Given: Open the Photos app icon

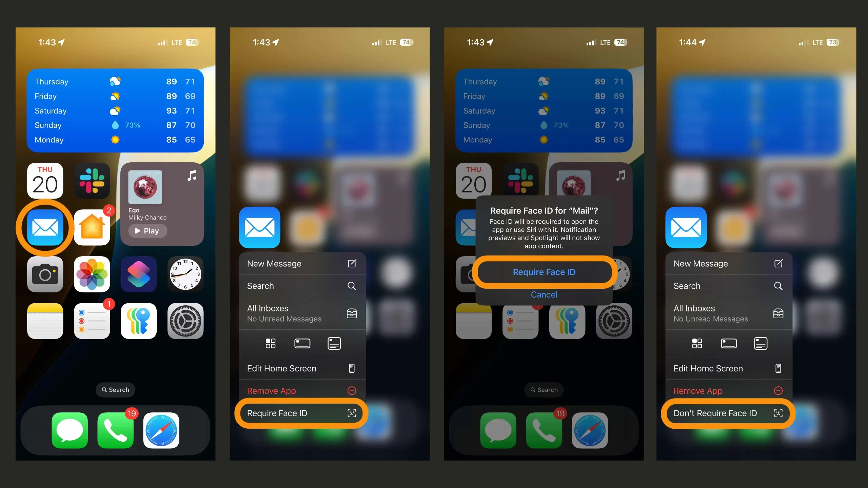Looking at the screenshot, I should pyautogui.click(x=92, y=274).
